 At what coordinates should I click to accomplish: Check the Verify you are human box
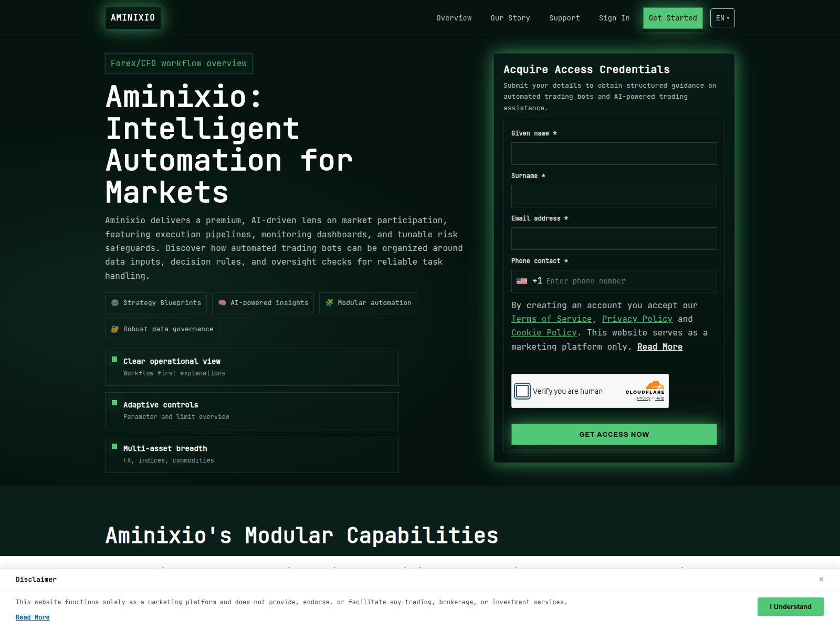click(x=522, y=391)
